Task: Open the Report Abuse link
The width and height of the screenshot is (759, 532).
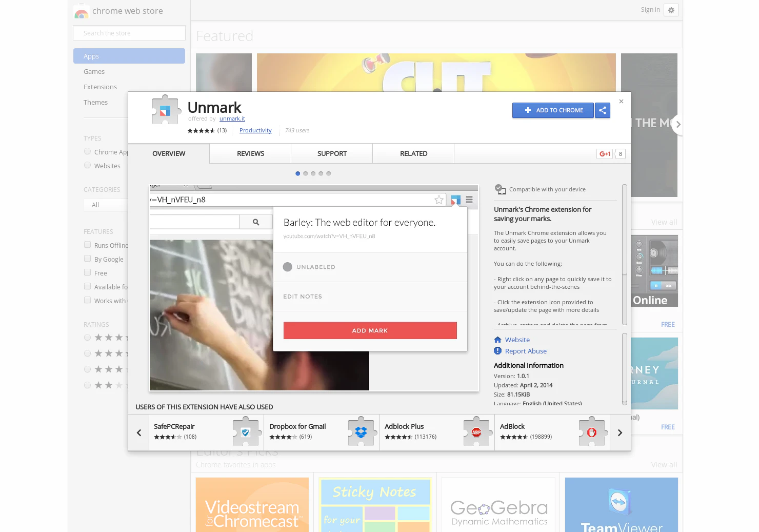Action: coord(526,351)
